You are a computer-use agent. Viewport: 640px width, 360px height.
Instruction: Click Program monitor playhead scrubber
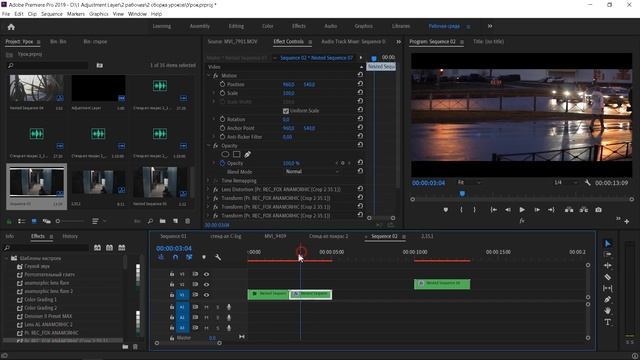(462, 194)
